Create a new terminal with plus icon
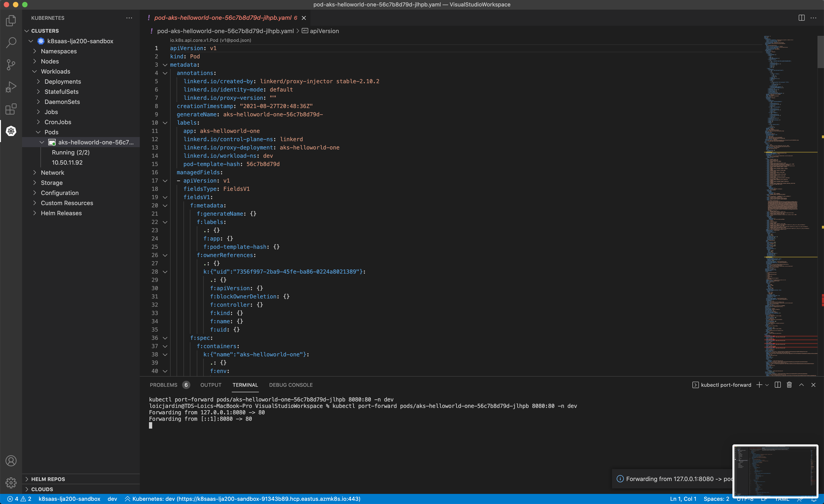 759,385
